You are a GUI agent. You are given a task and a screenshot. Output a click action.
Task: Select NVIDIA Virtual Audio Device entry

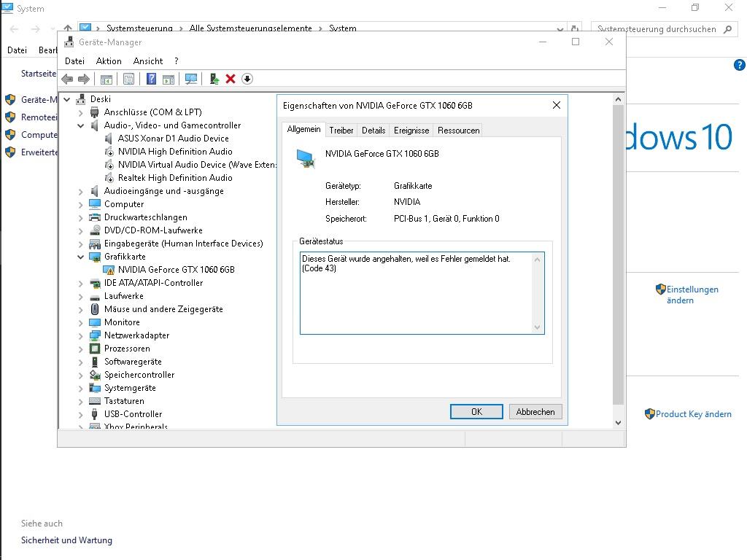197,165
